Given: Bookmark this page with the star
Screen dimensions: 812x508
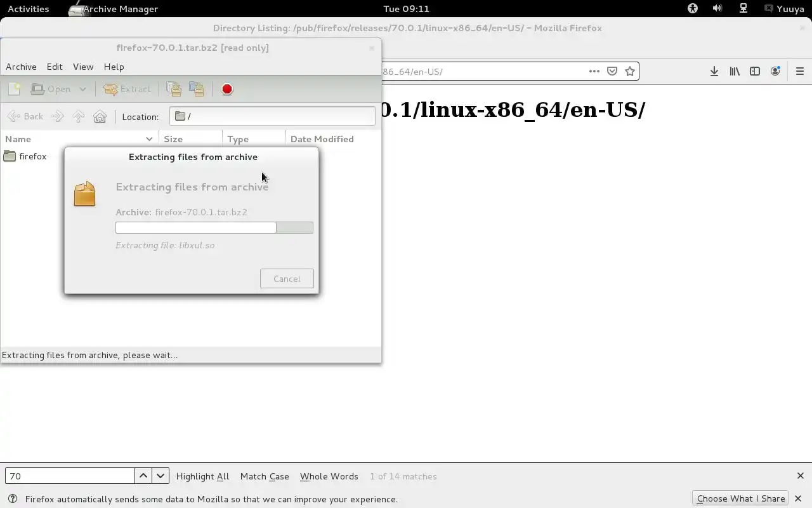Looking at the screenshot, I should (630, 71).
